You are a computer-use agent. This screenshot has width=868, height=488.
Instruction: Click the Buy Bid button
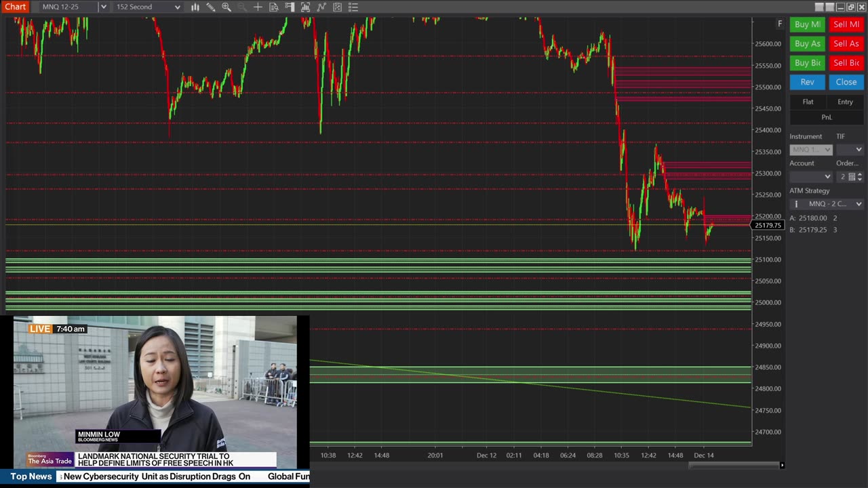click(807, 63)
